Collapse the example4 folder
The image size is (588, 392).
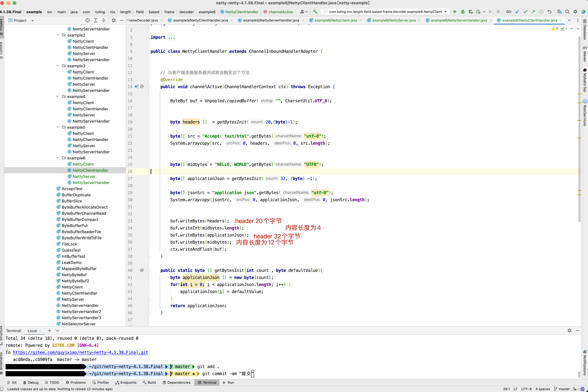[57, 96]
